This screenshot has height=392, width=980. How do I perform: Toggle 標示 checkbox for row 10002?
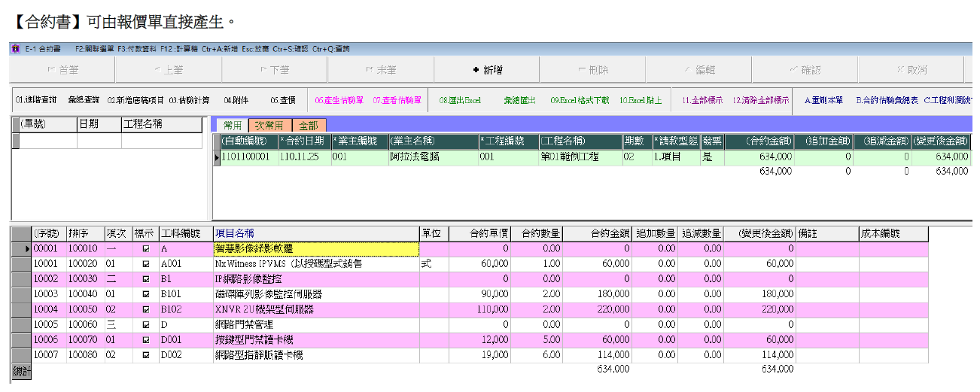click(145, 279)
